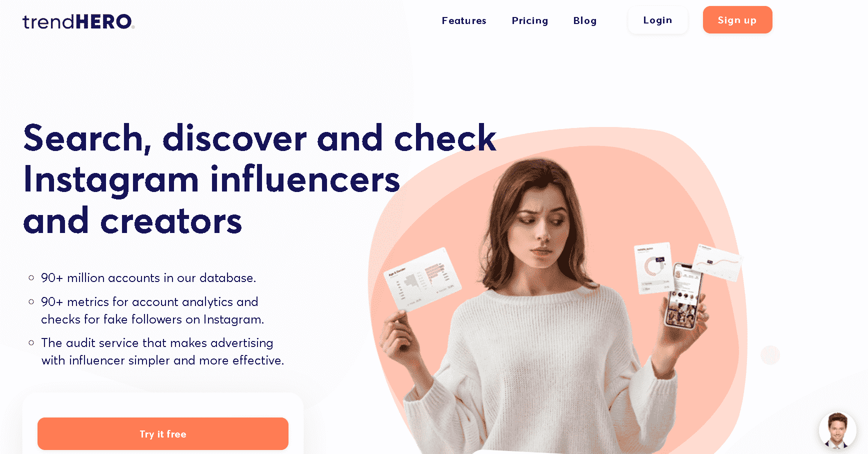This screenshot has width=868, height=454.
Task: Click the small pale pink circle decoration
Action: tap(770, 355)
